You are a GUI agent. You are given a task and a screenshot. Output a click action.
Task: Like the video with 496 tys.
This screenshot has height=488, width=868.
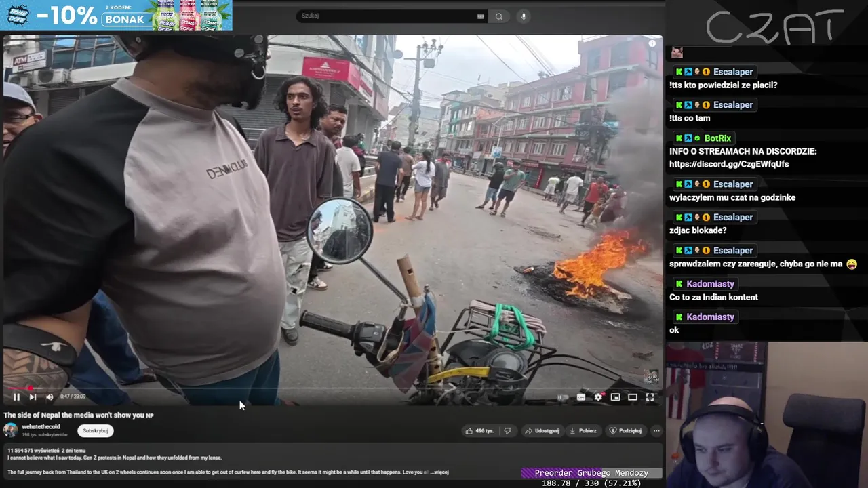click(x=479, y=431)
